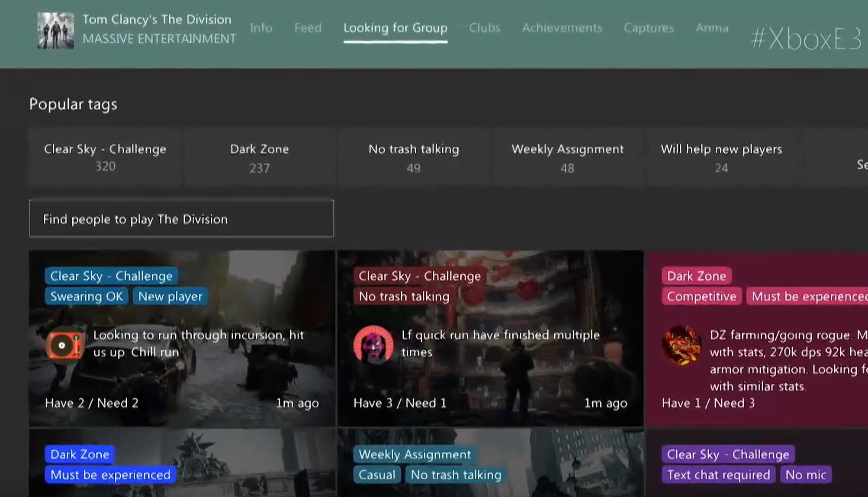Select the Looking for Group tab
868x497 pixels.
pyautogui.click(x=395, y=28)
